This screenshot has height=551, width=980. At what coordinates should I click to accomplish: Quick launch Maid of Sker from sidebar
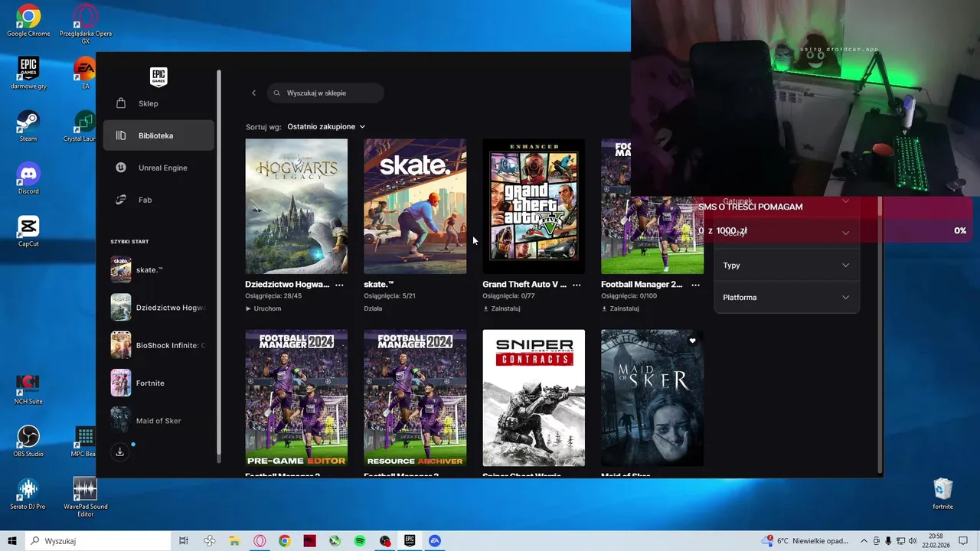pos(158,420)
